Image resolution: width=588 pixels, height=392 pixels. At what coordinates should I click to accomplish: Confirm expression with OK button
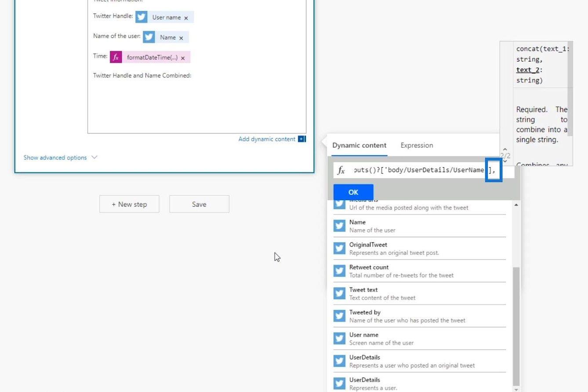(x=353, y=192)
